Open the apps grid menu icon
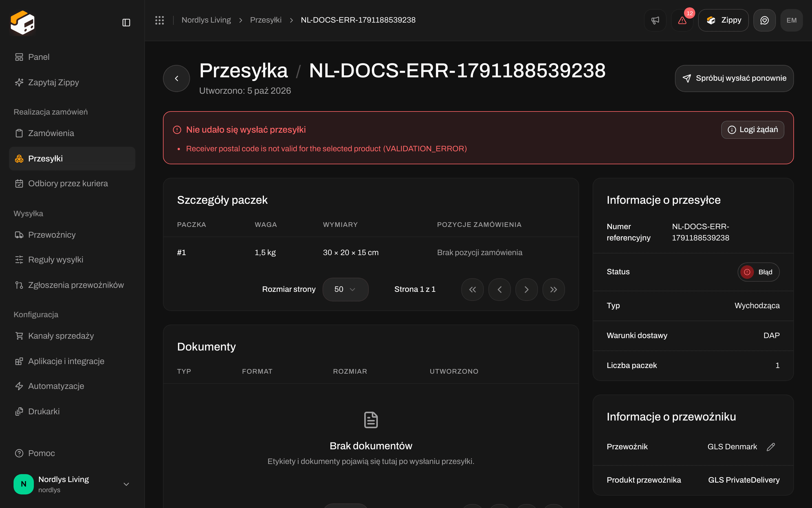812x508 pixels. coord(159,20)
